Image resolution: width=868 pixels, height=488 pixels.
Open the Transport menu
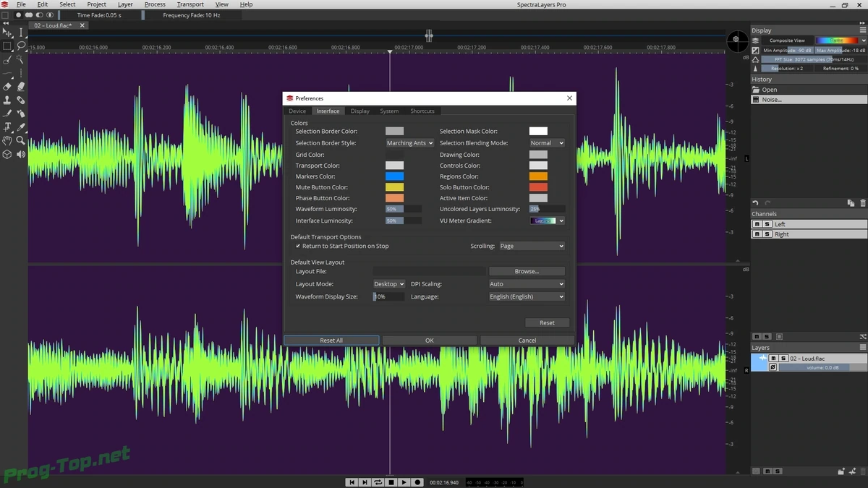pyautogui.click(x=190, y=4)
